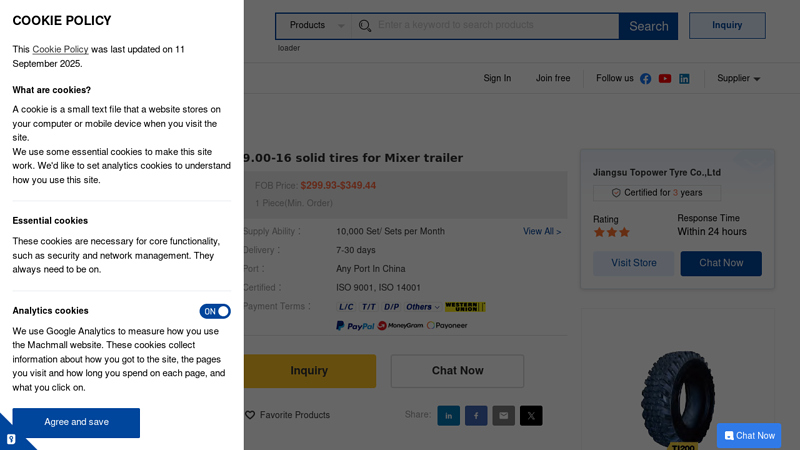
Task: Share product on X (Twitter) icon
Action: tap(531, 415)
